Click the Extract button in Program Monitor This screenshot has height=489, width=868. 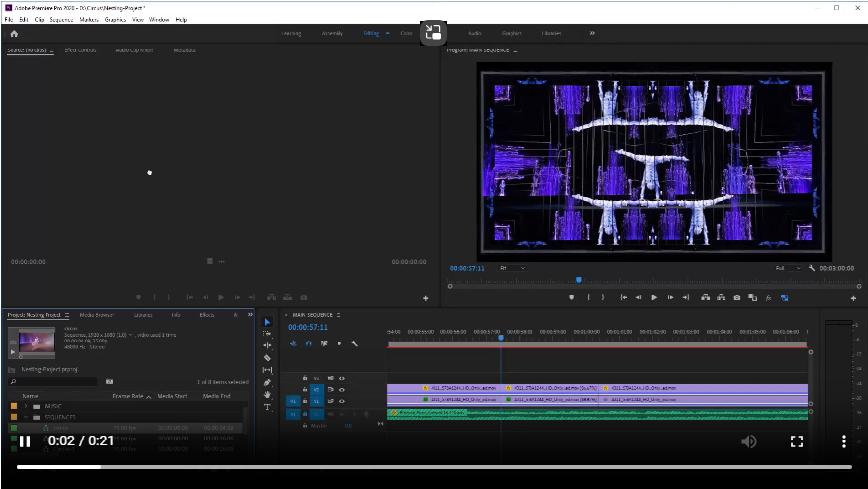(x=721, y=297)
